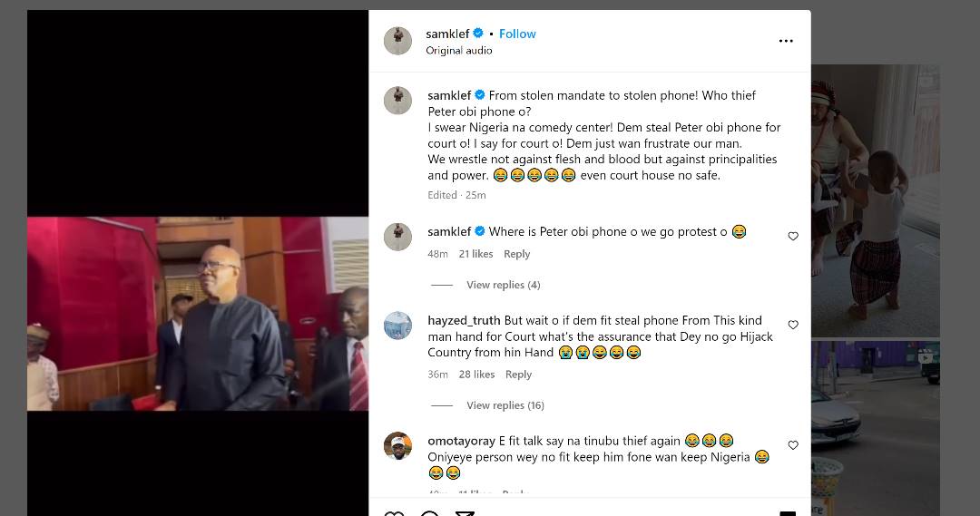The height and width of the screenshot is (516, 980).
Task: Open the Original audio link
Action: pyautogui.click(x=459, y=51)
